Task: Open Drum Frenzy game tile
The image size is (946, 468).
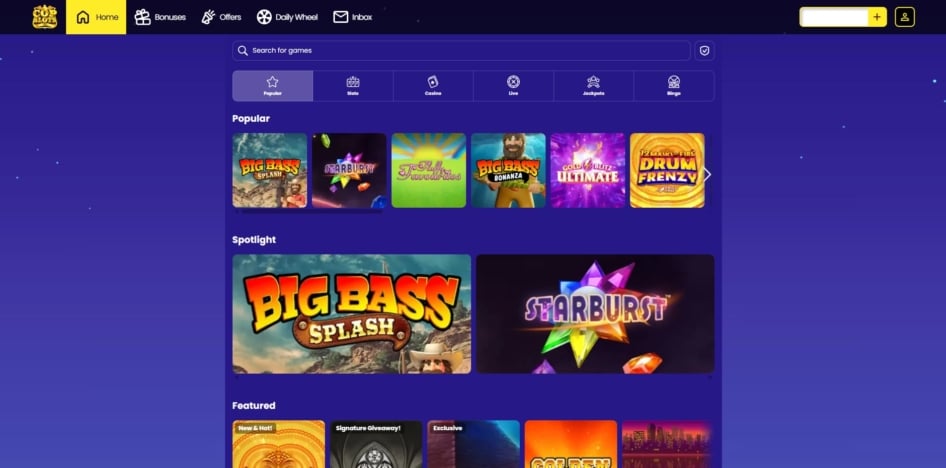Action: pyautogui.click(x=667, y=170)
